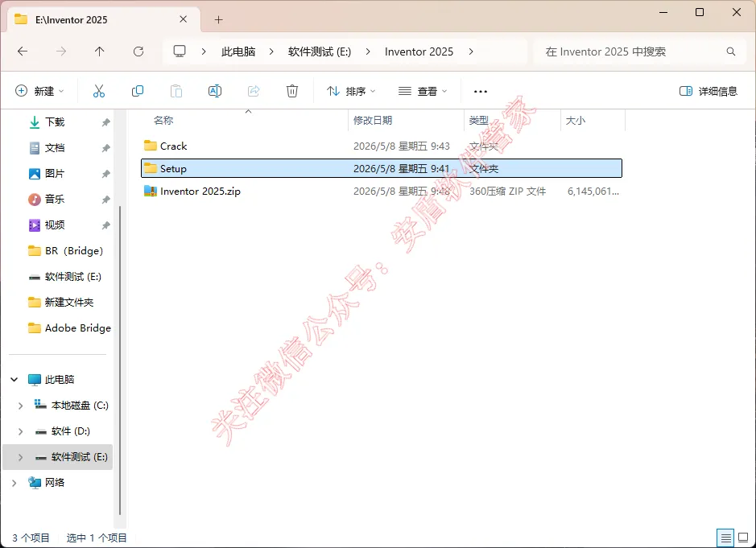Open Adobe Bridge folder in sidebar
The height and width of the screenshot is (548, 756).
point(77,328)
